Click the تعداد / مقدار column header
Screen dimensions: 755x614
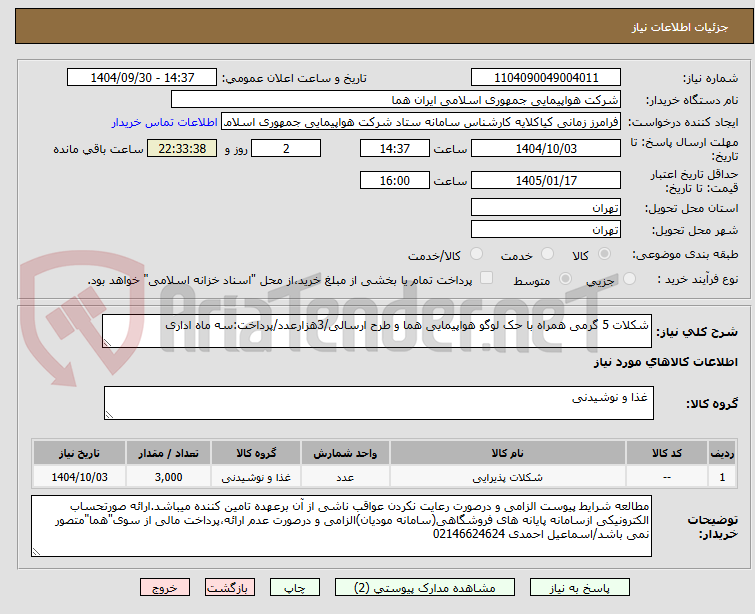click(x=169, y=453)
